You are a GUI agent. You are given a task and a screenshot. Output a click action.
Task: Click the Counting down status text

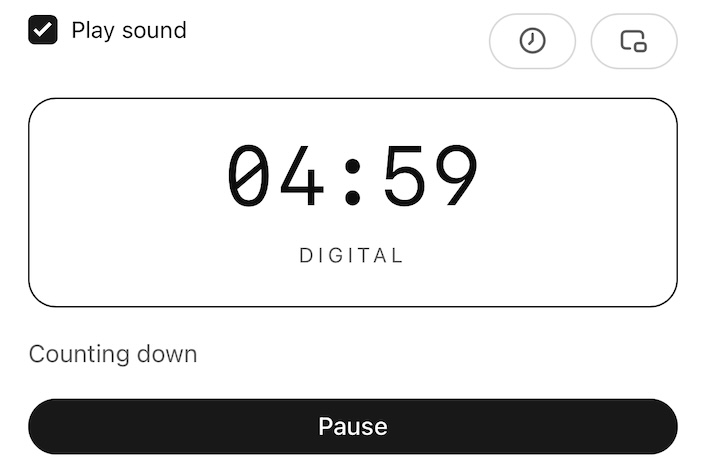tap(113, 354)
